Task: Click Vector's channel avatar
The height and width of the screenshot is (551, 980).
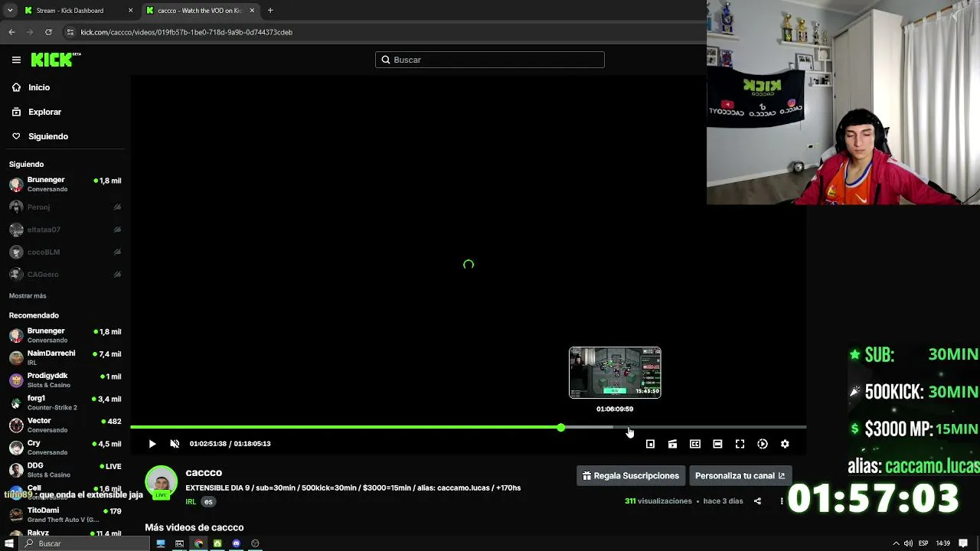Action: (16, 425)
